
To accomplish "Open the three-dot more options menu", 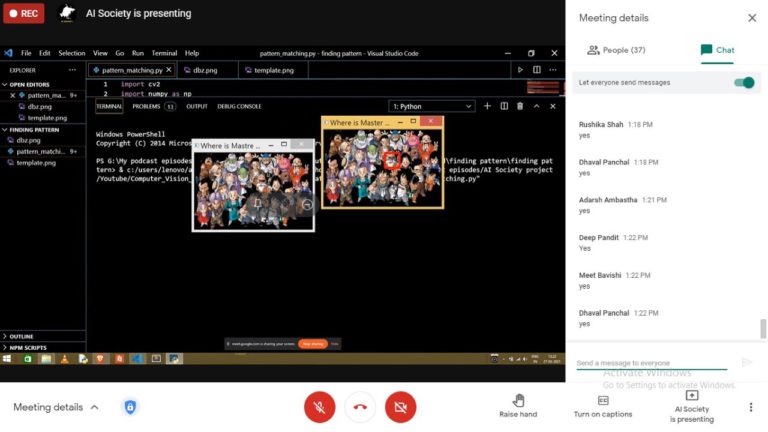I will tap(751, 407).
